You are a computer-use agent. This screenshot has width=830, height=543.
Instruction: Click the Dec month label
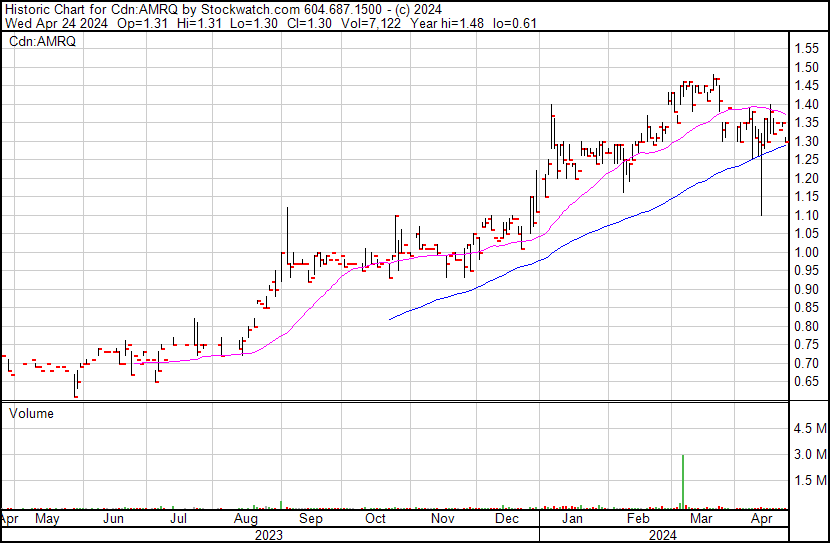coord(506,520)
